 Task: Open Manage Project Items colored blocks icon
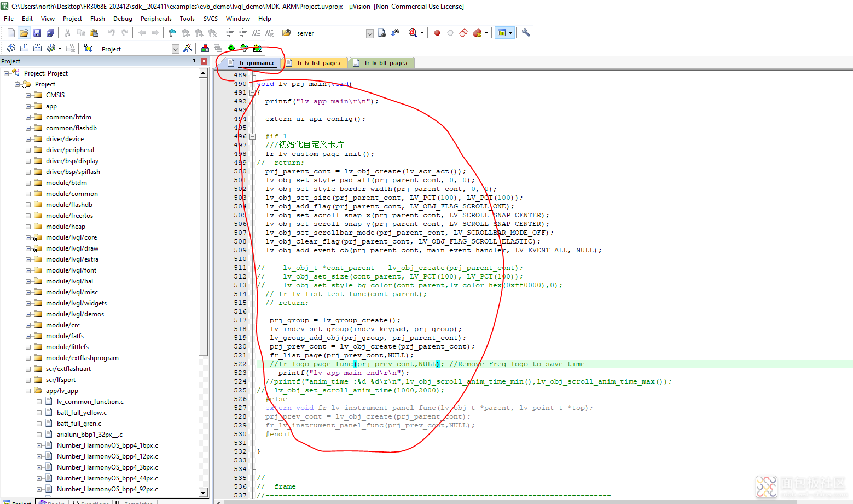pos(205,48)
